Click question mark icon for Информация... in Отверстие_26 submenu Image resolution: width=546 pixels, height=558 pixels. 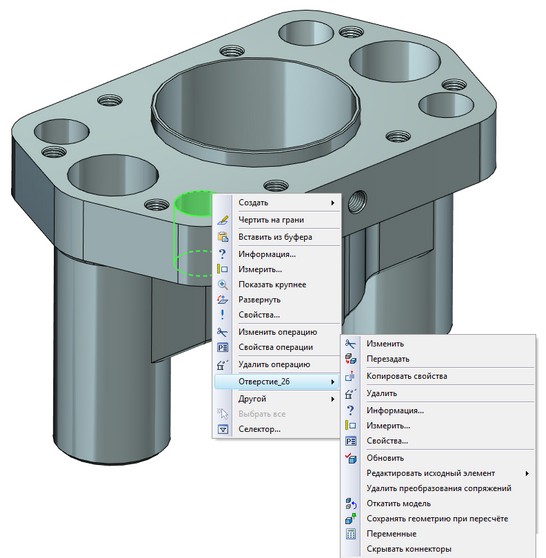point(351,410)
